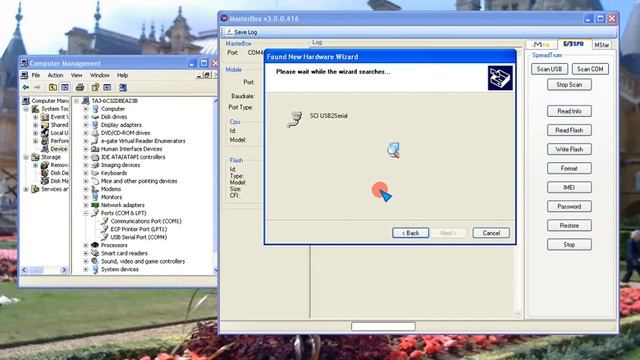Expand the IDE ATA/ATAPI controllers node

pos(86,157)
